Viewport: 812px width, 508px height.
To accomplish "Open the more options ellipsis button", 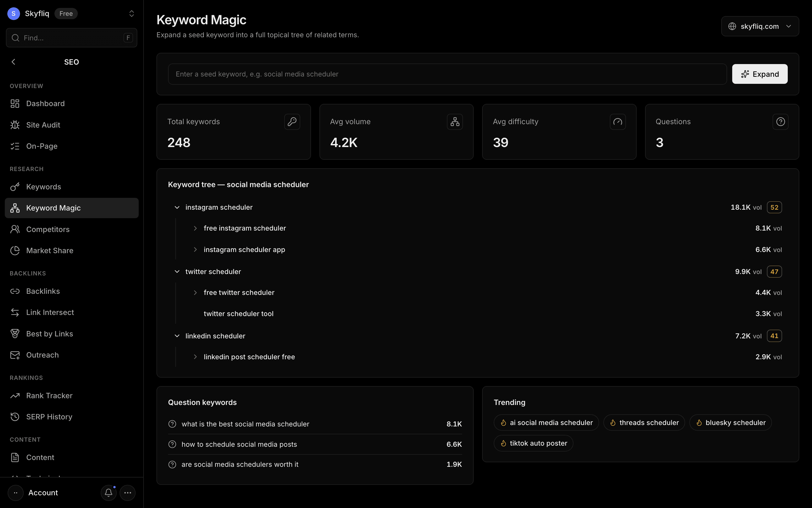I will pos(127,492).
